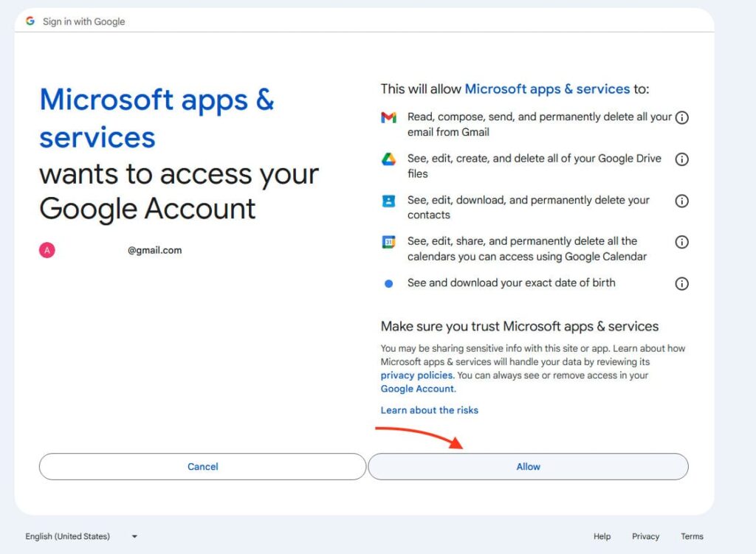Click the Cancel button
Viewport: 756px width, 554px height.
click(202, 466)
